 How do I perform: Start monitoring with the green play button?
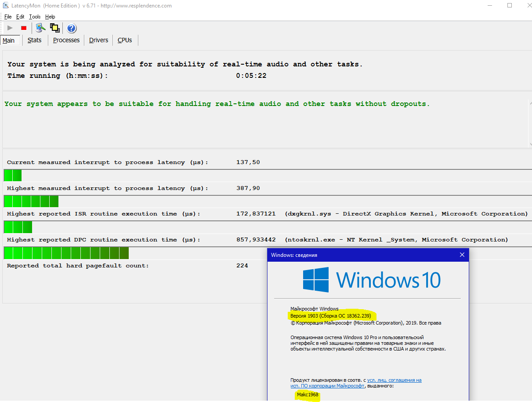pos(10,28)
